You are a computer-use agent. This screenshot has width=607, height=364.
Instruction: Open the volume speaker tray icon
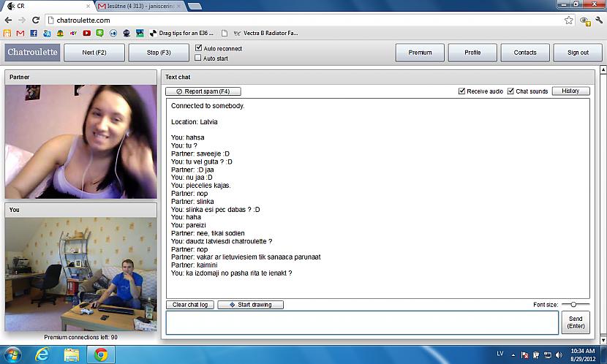click(x=559, y=354)
